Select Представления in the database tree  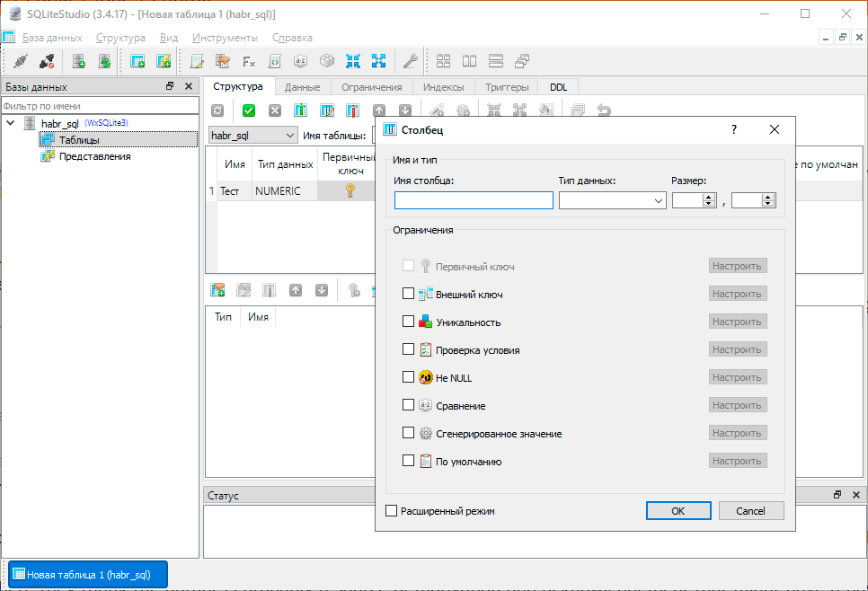94,156
